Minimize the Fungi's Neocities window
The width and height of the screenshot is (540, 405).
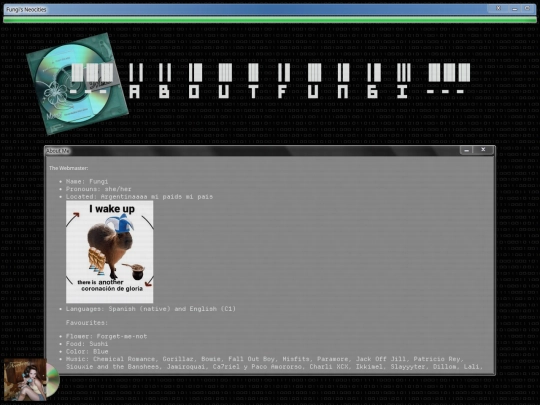(x=515, y=9)
